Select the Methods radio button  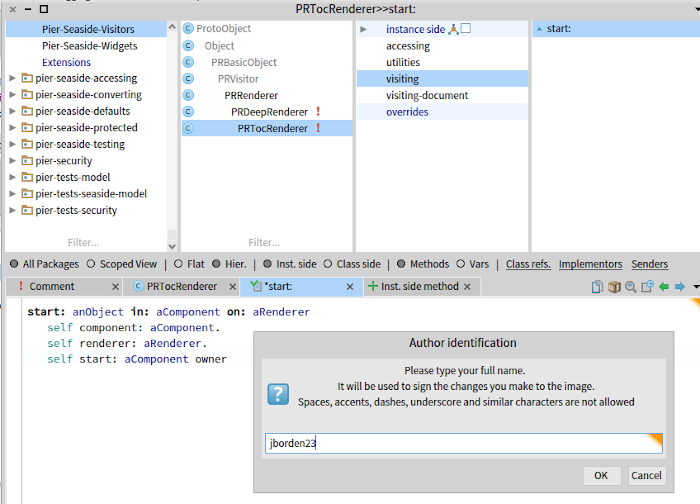click(401, 264)
